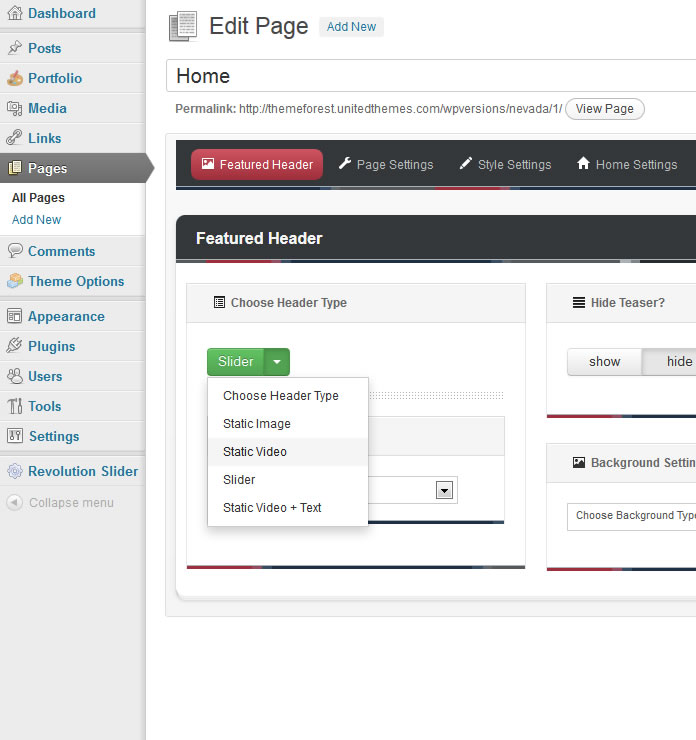Choose Static Image header type option
696x740 pixels.
click(257, 424)
